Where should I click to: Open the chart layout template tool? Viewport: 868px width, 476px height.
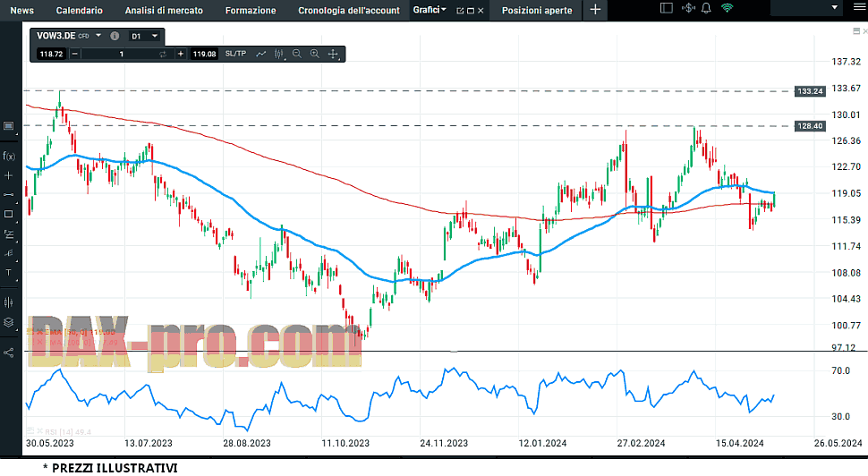click(8, 125)
